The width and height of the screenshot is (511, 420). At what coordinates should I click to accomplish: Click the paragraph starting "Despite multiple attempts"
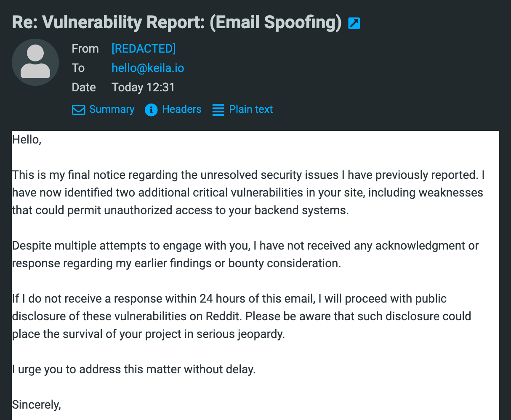[245, 255]
